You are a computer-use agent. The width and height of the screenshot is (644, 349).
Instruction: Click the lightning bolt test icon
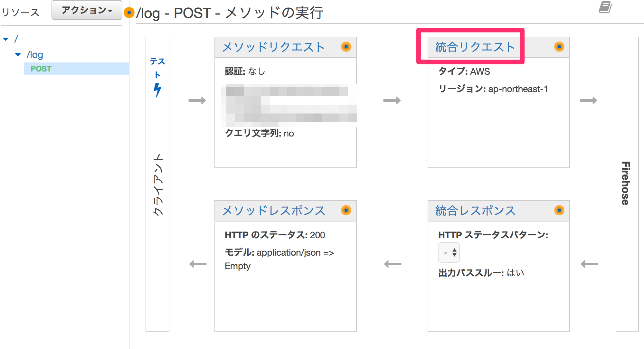coord(157,90)
